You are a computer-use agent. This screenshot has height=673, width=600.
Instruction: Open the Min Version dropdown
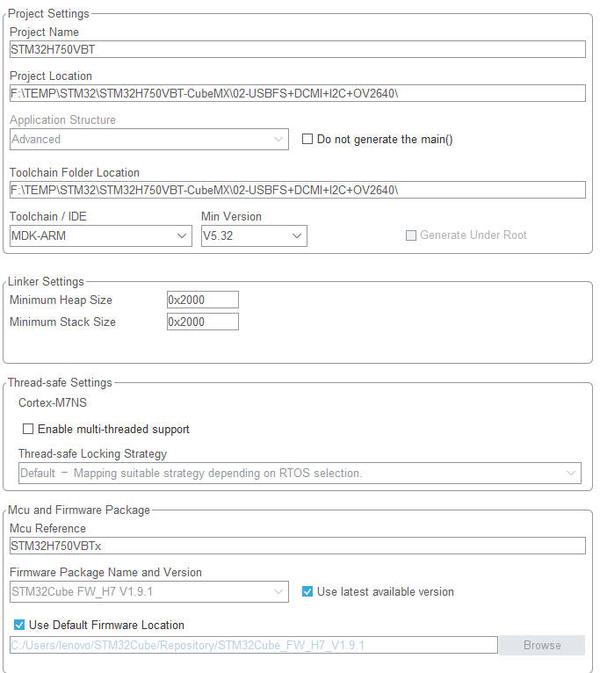point(254,236)
